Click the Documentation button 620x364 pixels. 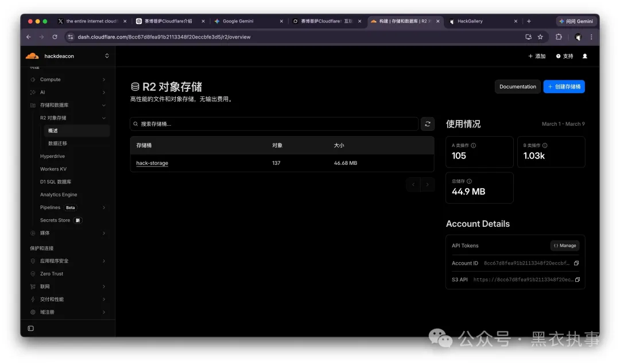(x=518, y=87)
